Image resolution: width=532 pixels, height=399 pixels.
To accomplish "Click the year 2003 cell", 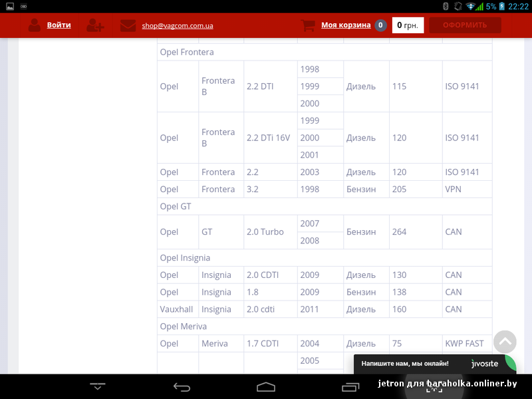I will [321, 172].
